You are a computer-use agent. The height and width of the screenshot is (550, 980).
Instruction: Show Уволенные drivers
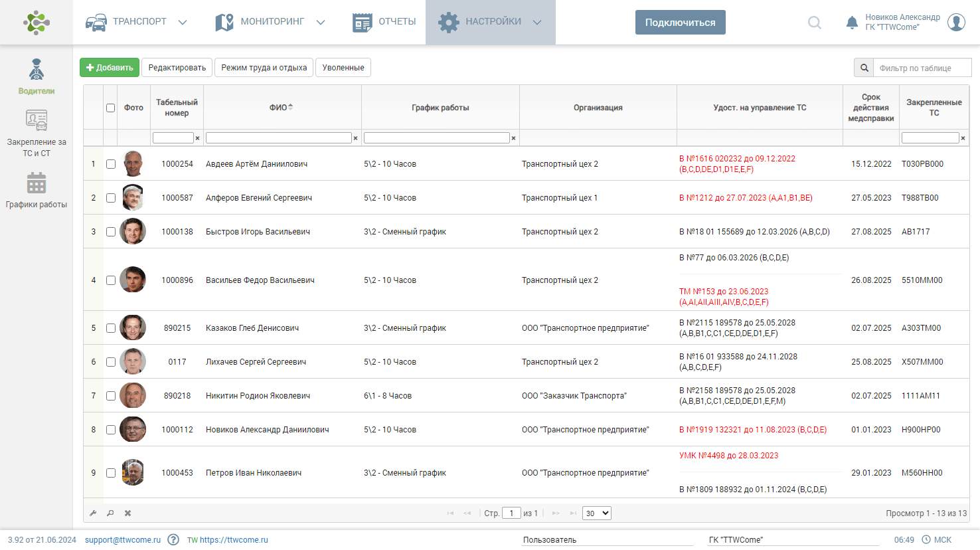343,68
